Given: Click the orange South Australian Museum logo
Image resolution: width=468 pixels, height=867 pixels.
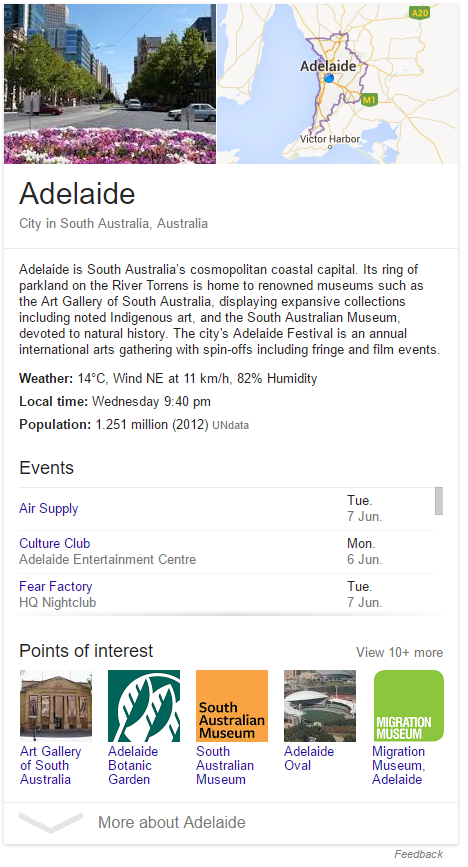Looking at the screenshot, I should pos(232,706).
